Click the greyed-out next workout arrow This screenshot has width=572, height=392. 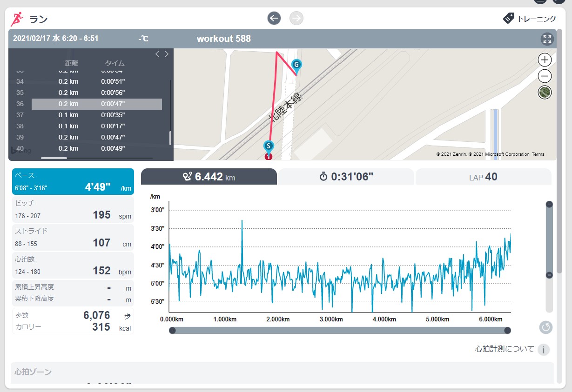296,19
